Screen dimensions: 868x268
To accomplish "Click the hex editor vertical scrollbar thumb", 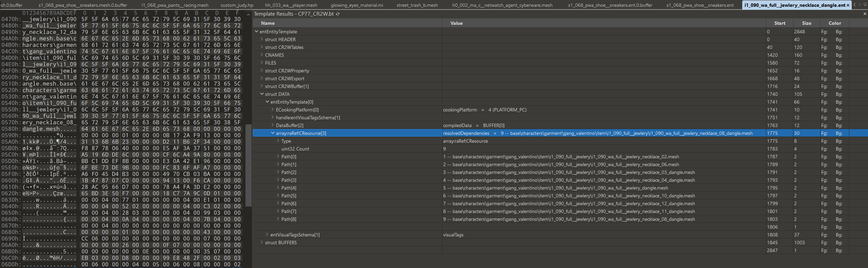I will pyautogui.click(x=249, y=165).
